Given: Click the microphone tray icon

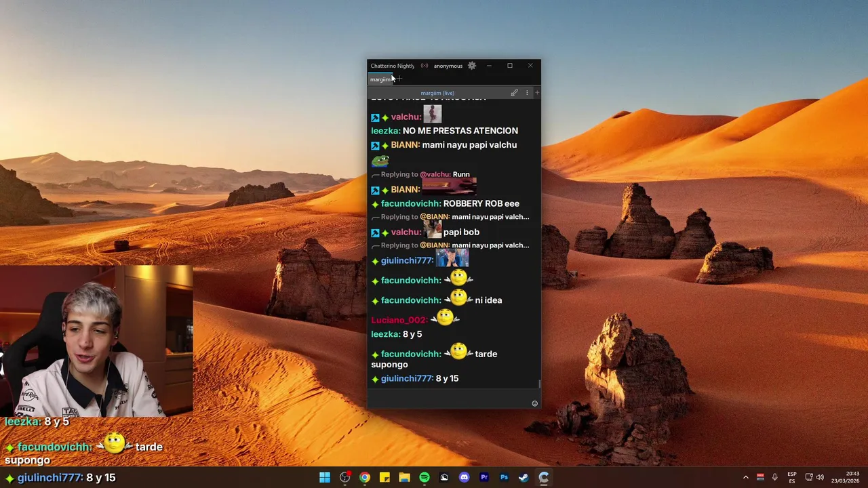Looking at the screenshot, I should coord(774,477).
